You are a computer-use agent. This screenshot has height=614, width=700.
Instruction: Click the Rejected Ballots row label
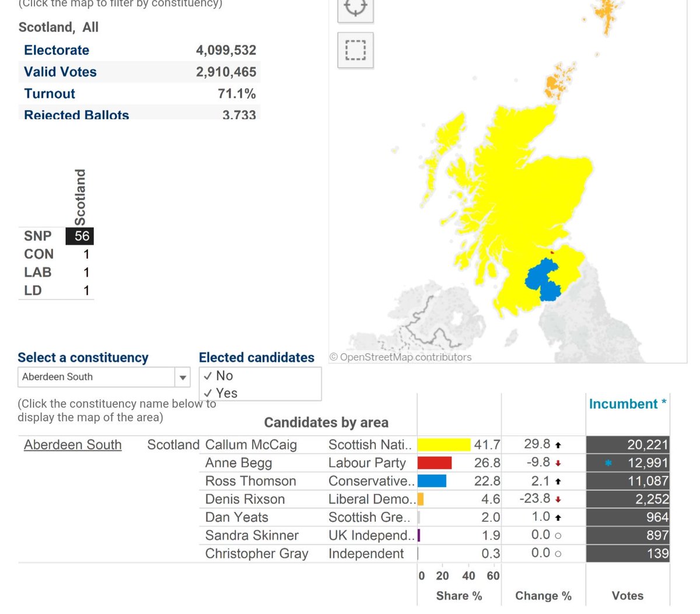point(76,114)
